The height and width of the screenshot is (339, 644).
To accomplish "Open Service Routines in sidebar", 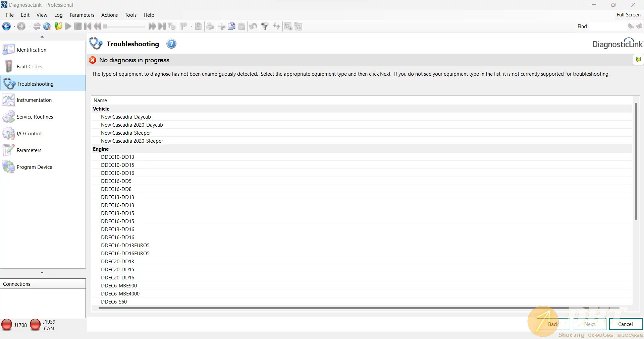I will [x=35, y=117].
